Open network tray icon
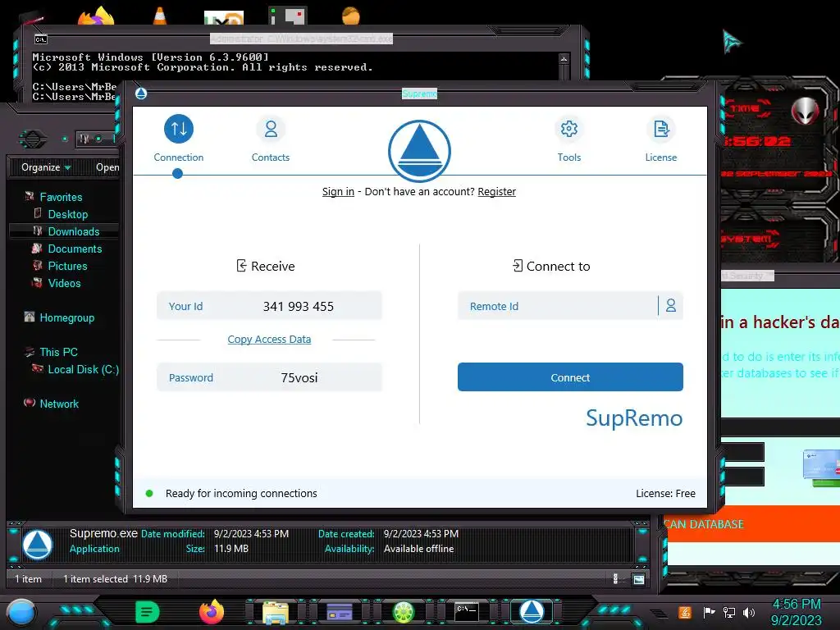Viewport: 840px width, 630px height. pyautogui.click(x=729, y=612)
